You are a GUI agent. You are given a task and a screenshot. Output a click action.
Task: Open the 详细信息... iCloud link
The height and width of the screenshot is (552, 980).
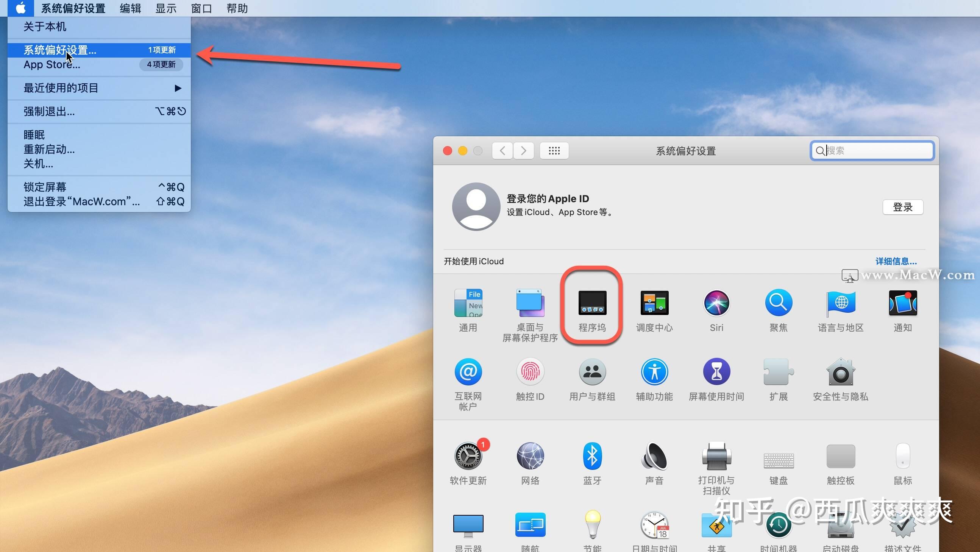pyautogui.click(x=896, y=261)
